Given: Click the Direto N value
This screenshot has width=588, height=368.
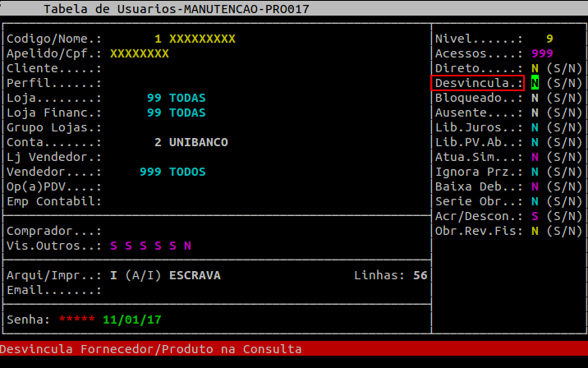Looking at the screenshot, I should tap(535, 68).
